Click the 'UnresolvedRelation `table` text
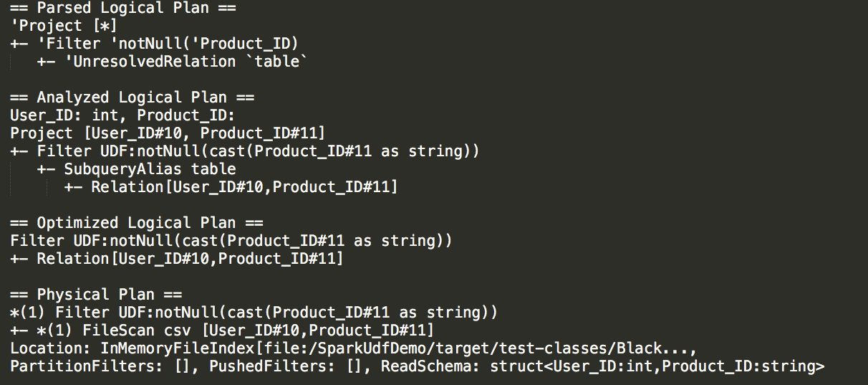This screenshot has height=385, width=868. [x=185, y=62]
